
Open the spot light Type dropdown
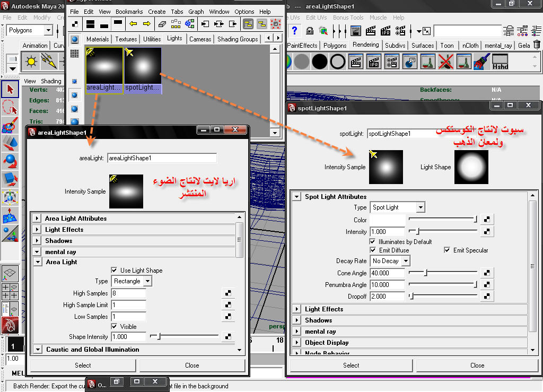pos(397,207)
